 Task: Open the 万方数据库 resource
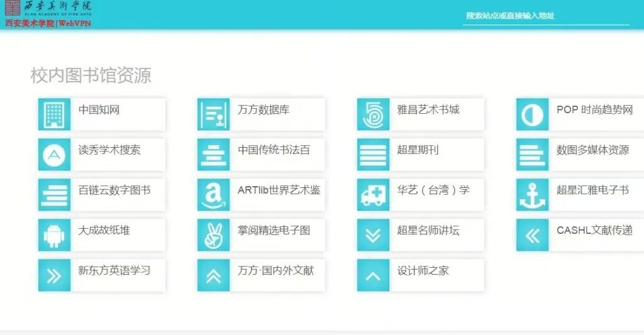(x=264, y=109)
